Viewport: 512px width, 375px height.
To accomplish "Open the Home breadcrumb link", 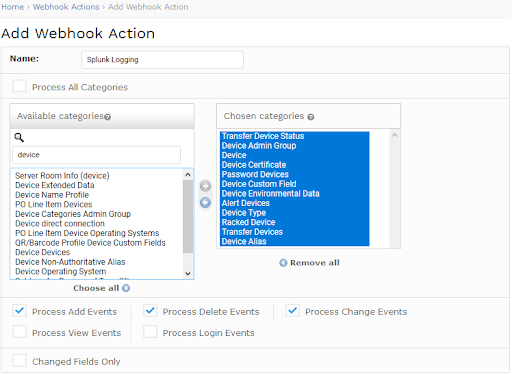I will tap(13, 7).
